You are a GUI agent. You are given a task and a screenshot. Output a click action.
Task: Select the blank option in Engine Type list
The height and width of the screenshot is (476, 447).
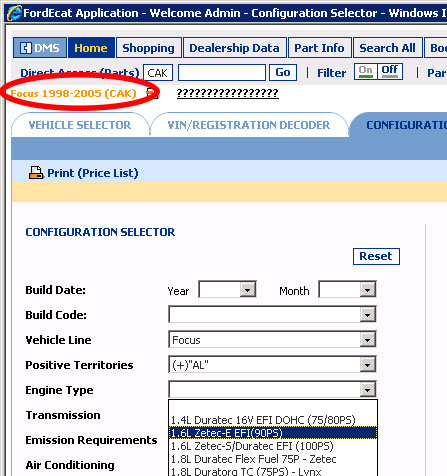273,407
